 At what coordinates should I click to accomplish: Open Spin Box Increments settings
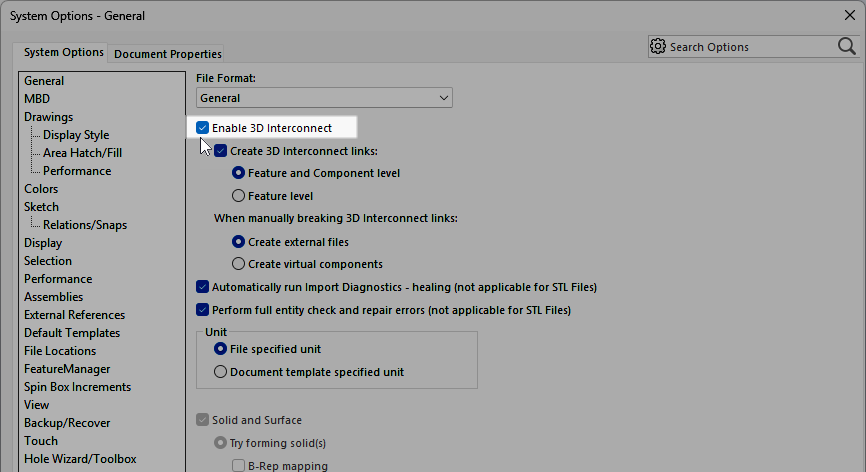point(77,387)
